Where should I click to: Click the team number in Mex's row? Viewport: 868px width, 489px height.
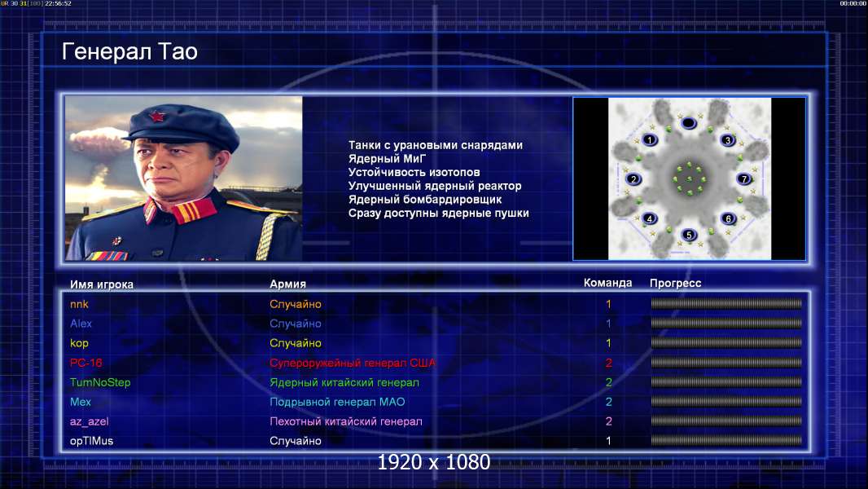click(608, 402)
